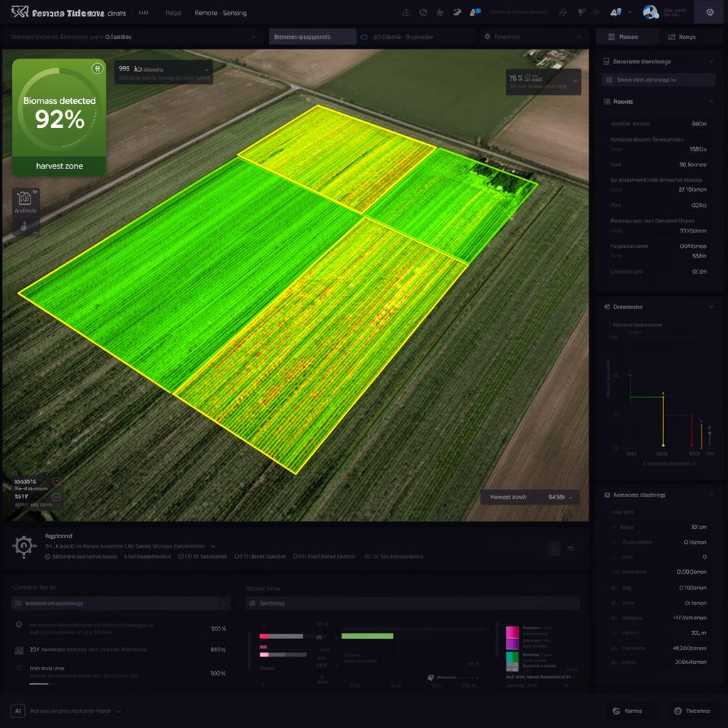Click the user avatar in the top bar
728x728 pixels.
651,12
